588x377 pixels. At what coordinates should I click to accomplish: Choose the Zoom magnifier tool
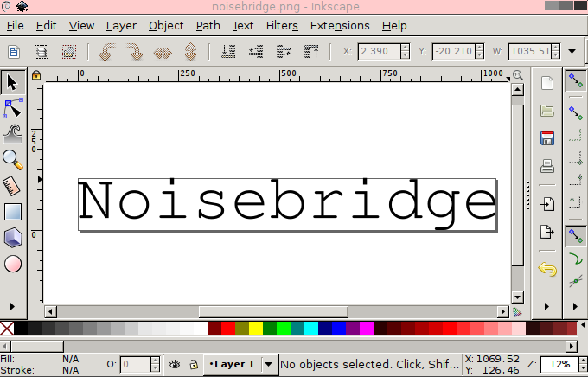coord(12,159)
